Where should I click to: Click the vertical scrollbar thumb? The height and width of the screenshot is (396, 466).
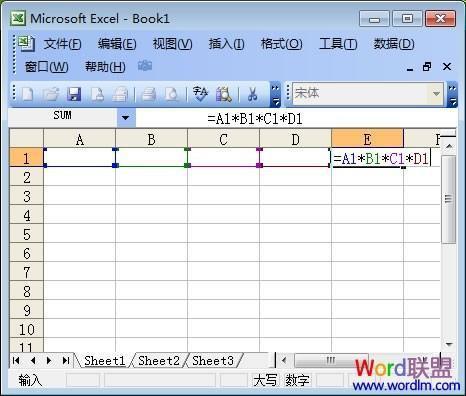tap(449, 199)
